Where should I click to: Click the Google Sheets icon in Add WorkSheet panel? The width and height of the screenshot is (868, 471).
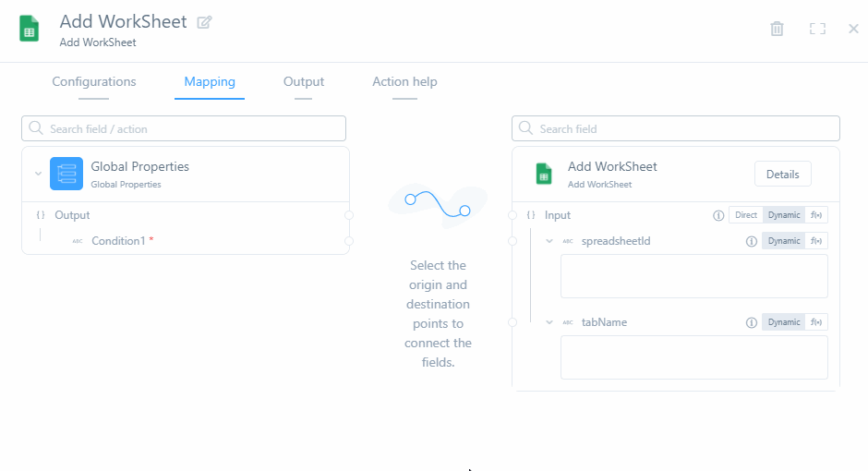coord(544,174)
